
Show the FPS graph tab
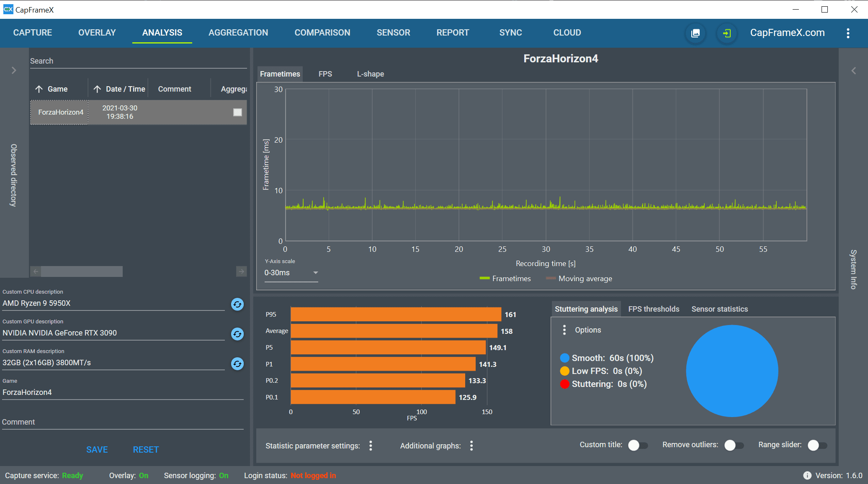click(325, 74)
